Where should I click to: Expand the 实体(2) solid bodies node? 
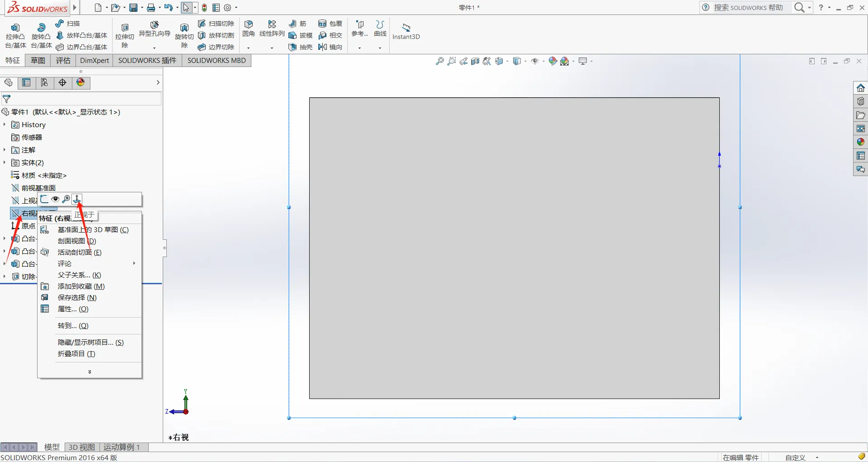(5, 162)
